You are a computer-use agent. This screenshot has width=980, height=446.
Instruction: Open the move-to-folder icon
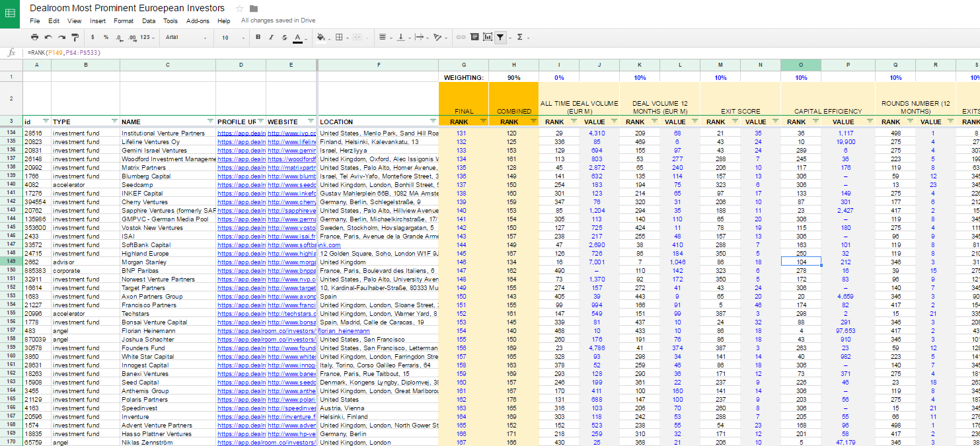pos(254,9)
